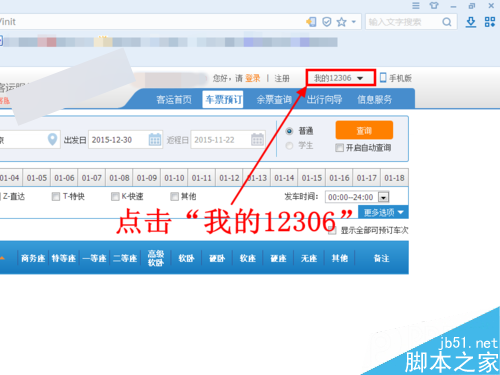500x375 pixels.
Task: Select the 学生 radio button
Action: (x=289, y=146)
